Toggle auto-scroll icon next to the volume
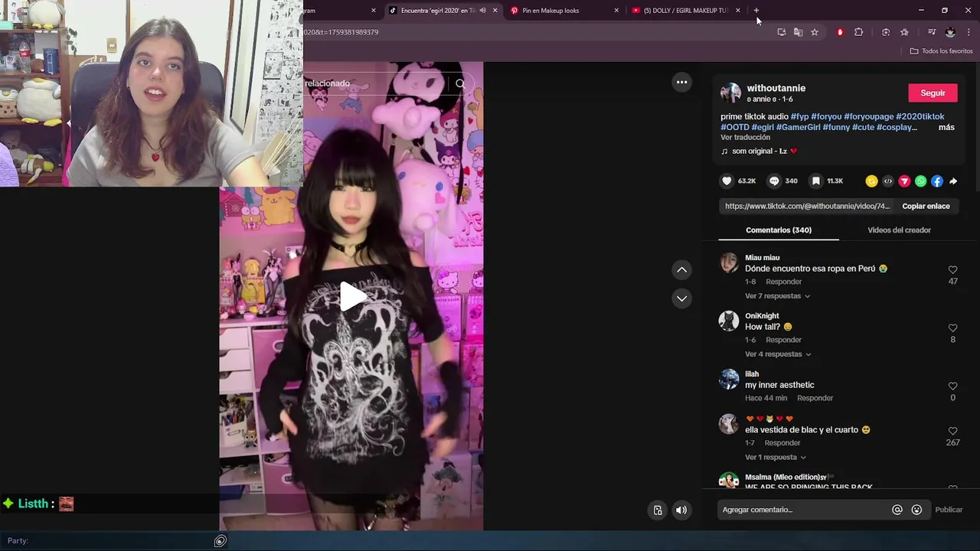 coord(658,510)
